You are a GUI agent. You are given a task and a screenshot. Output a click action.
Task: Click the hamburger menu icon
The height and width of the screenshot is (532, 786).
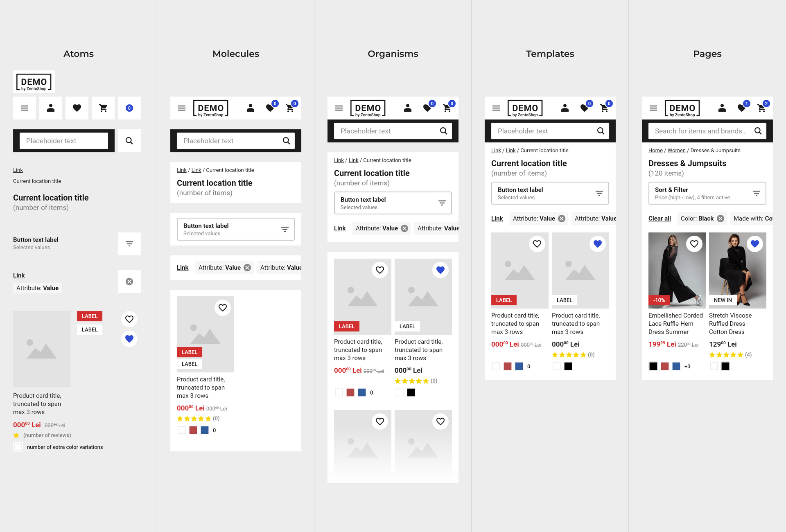24,108
